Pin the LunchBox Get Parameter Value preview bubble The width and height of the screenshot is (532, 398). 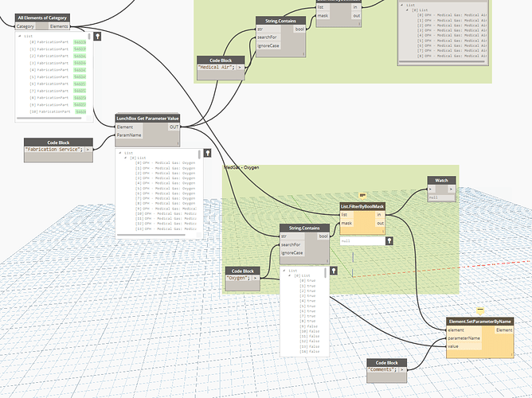pyautogui.click(x=207, y=153)
